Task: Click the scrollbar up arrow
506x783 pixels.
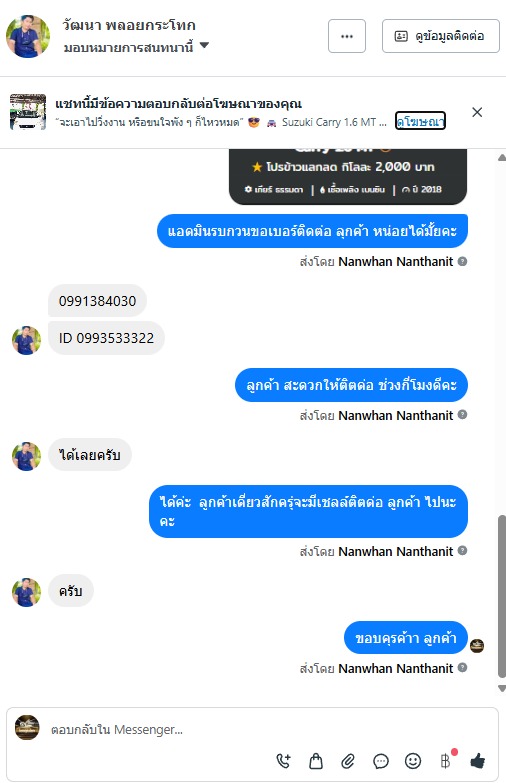Action: click(502, 158)
